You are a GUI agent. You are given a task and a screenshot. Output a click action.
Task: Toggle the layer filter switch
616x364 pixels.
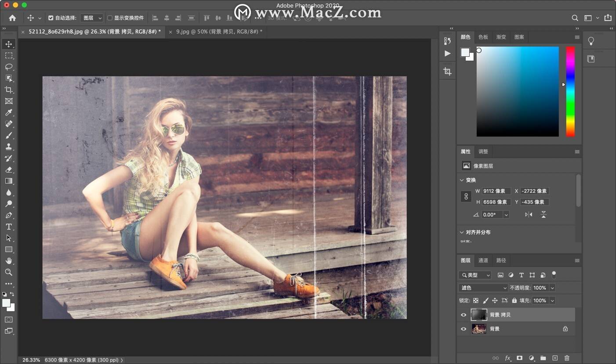pos(554,275)
